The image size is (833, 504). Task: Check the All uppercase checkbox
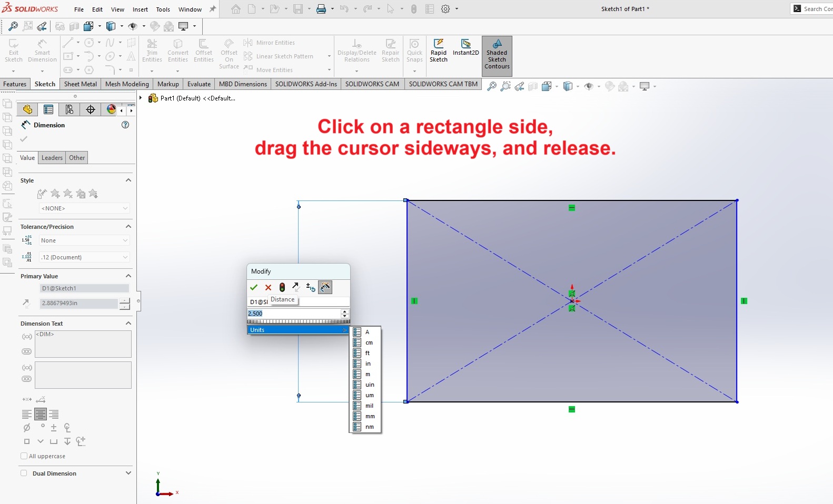tap(24, 456)
